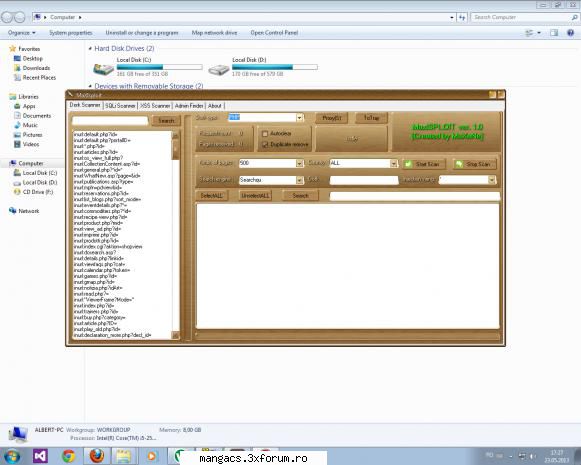The image size is (581, 465).
Task: Click the Explorer forward navigation arrow
Action: tap(20, 17)
